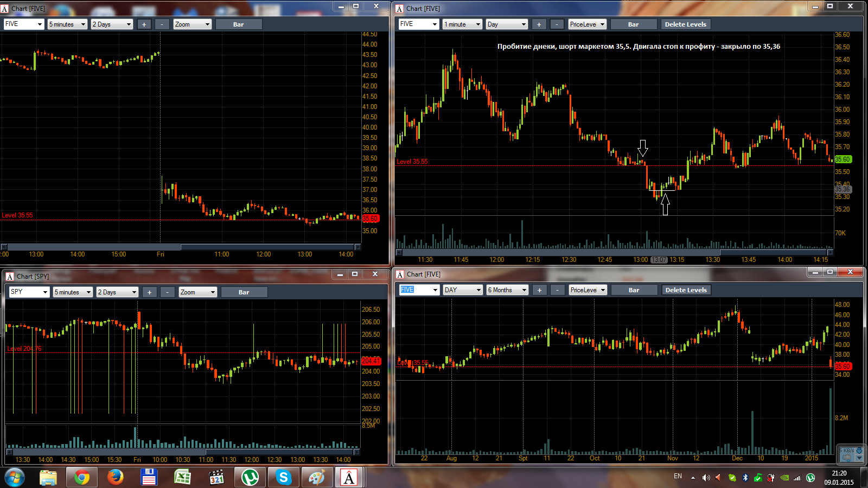The width and height of the screenshot is (868, 488).
Task: Open Google Chrome from the taskbar
Action: point(82,478)
